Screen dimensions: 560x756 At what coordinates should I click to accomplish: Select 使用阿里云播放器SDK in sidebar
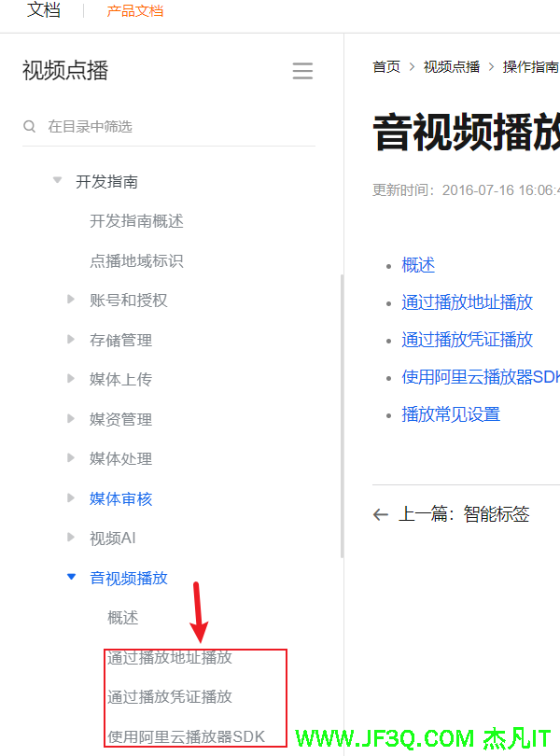click(x=186, y=736)
